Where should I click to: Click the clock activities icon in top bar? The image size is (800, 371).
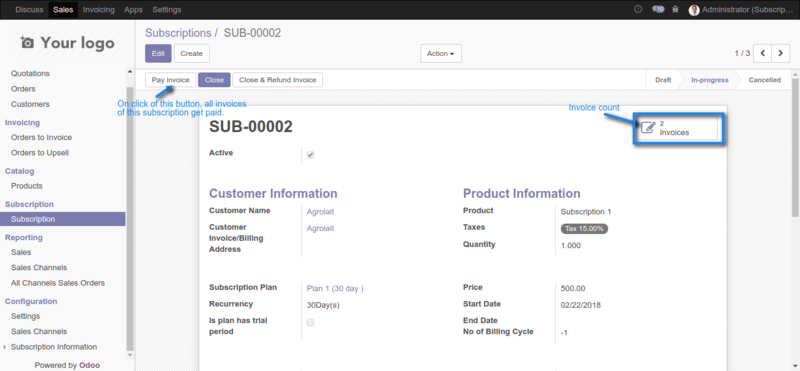(638, 9)
